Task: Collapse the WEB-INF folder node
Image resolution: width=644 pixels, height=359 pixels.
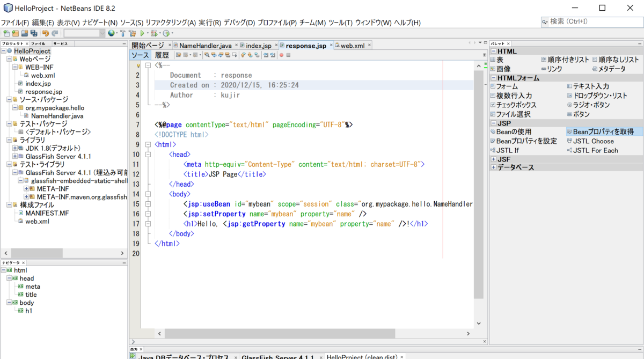Action: click(15, 67)
